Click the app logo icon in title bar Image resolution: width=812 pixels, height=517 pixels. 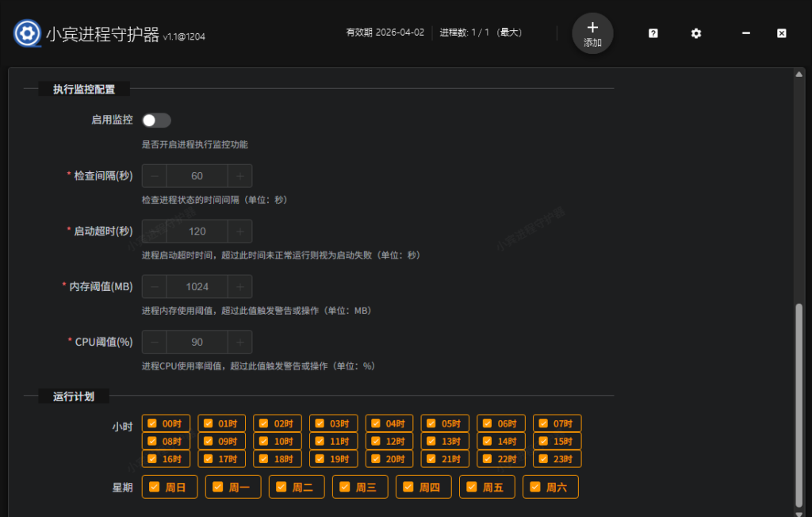tap(26, 33)
